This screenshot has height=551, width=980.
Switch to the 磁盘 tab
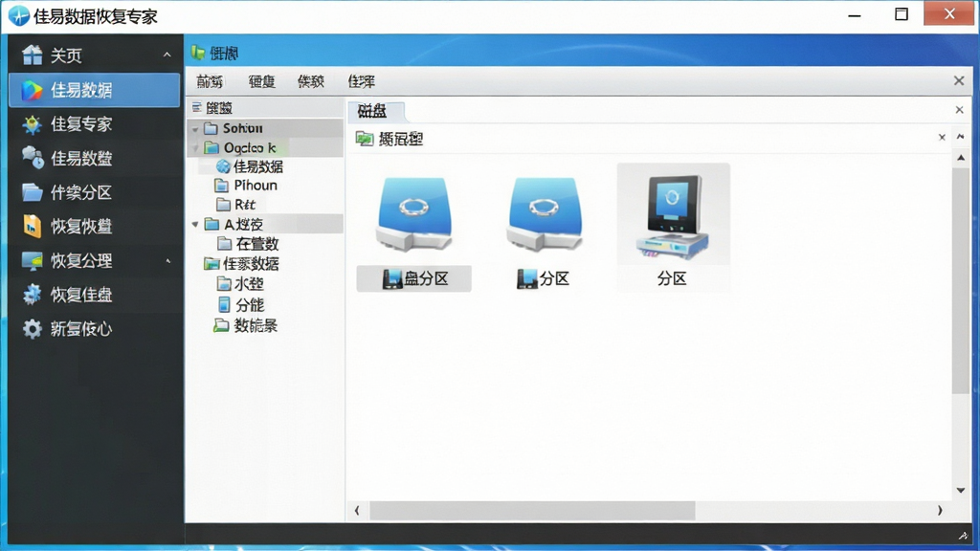tap(375, 111)
